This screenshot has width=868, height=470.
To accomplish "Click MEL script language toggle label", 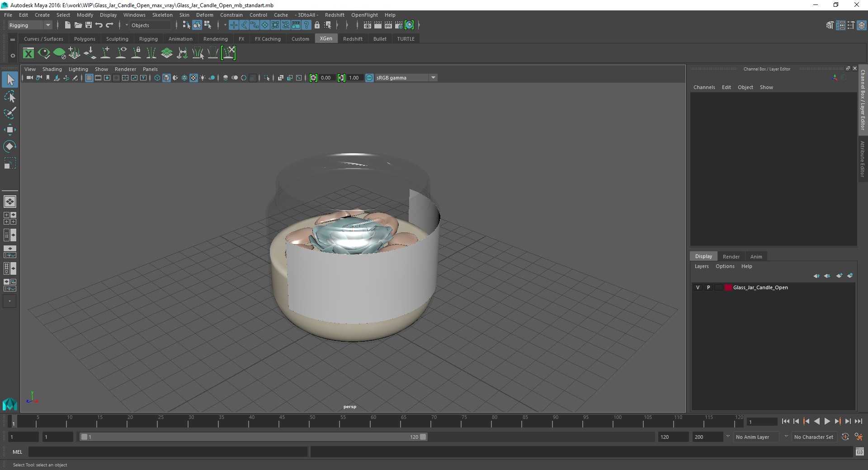I will point(17,452).
